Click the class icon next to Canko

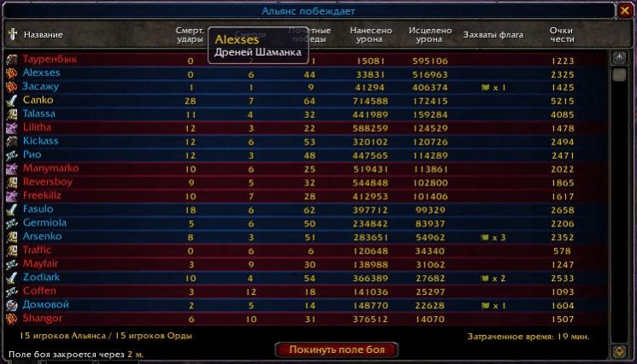tap(12, 101)
